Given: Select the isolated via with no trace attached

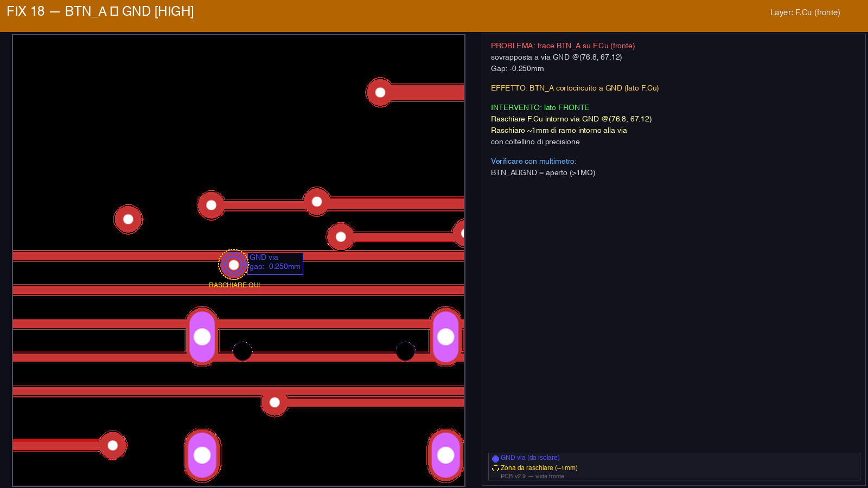Looking at the screenshot, I should tap(128, 219).
